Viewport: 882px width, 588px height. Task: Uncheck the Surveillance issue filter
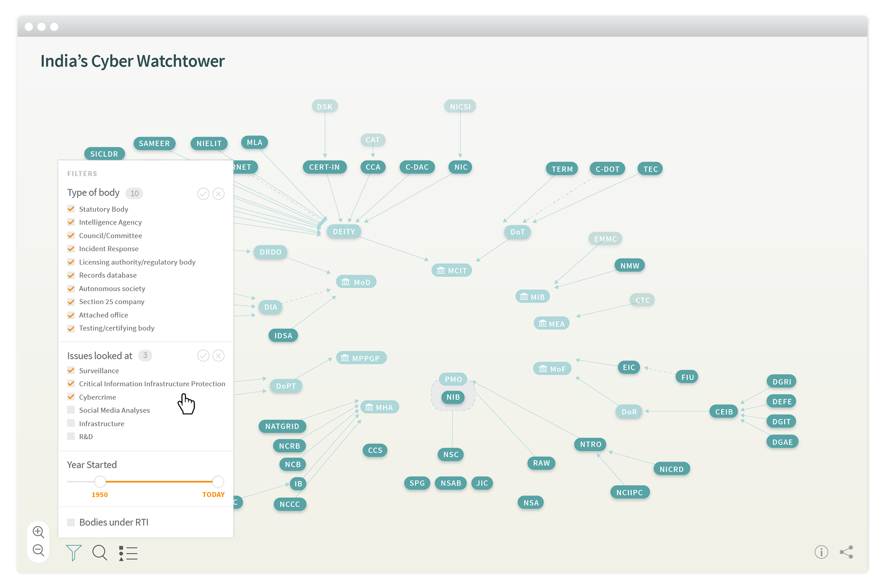point(71,371)
